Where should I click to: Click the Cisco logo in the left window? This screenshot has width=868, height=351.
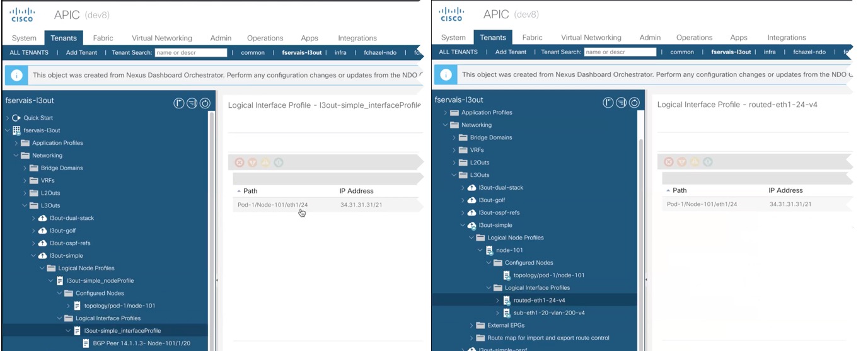point(22,14)
